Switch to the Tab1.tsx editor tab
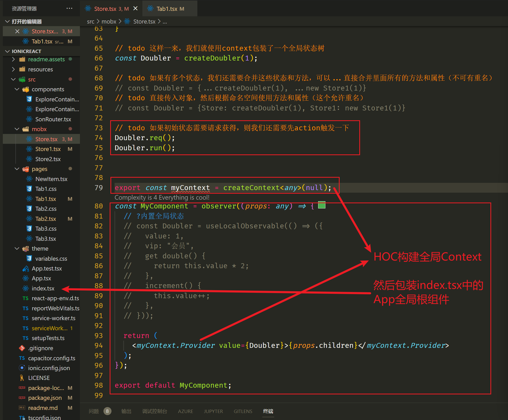 (x=167, y=9)
